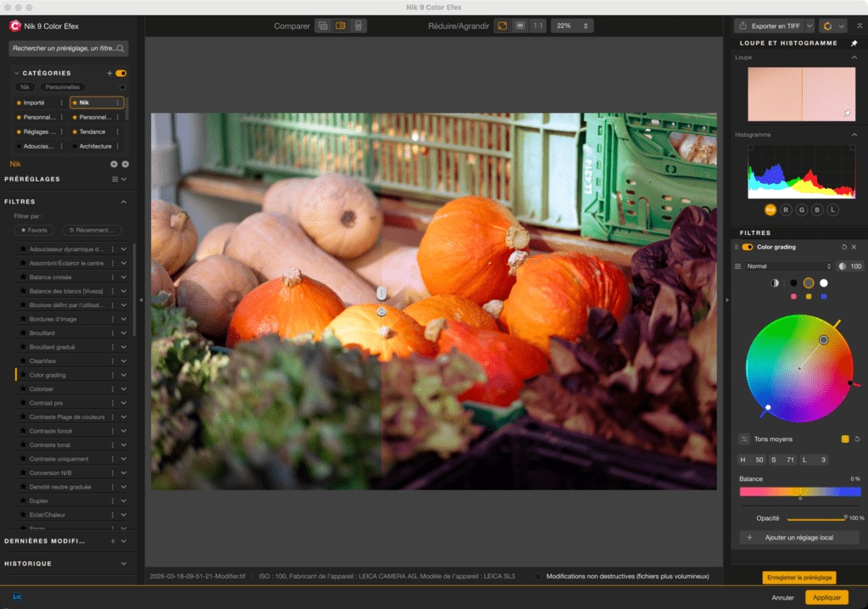Click the fit-to-screen zoom icon

(502, 25)
